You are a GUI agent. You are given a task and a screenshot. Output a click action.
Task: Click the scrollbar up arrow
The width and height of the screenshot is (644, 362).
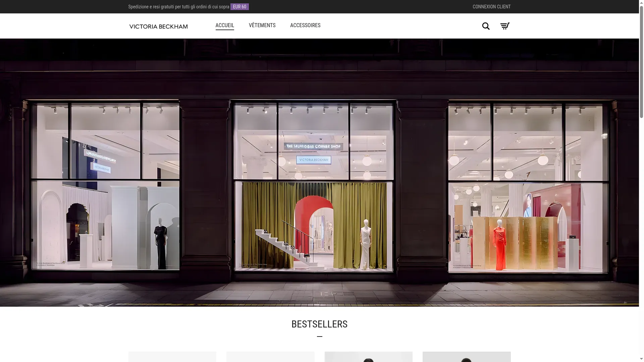(641, 2)
